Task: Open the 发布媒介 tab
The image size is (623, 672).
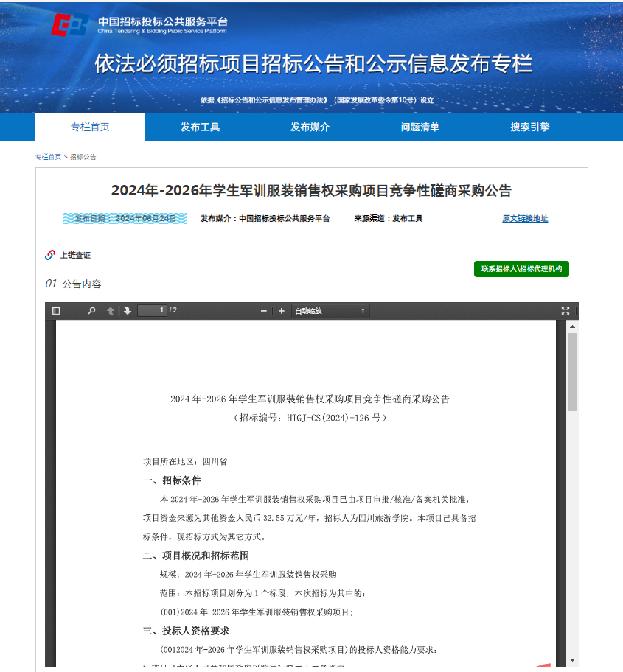Action: [310, 127]
